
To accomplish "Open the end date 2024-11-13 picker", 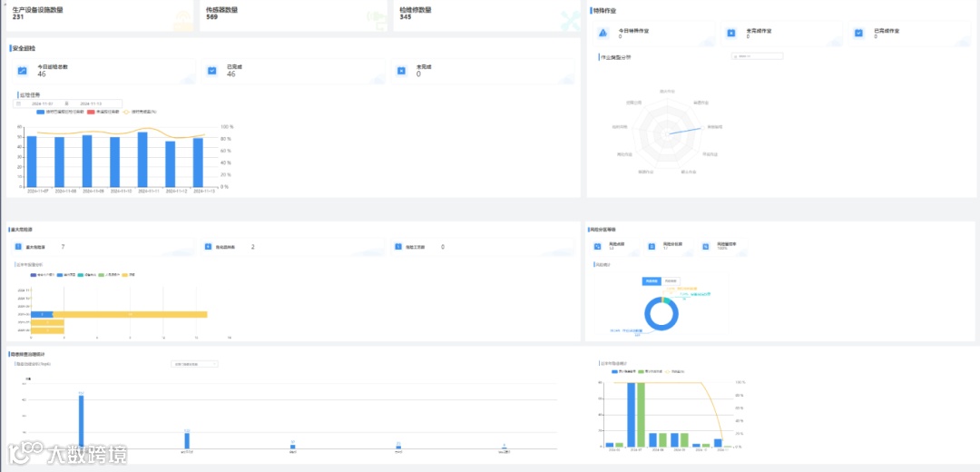I will (92, 103).
